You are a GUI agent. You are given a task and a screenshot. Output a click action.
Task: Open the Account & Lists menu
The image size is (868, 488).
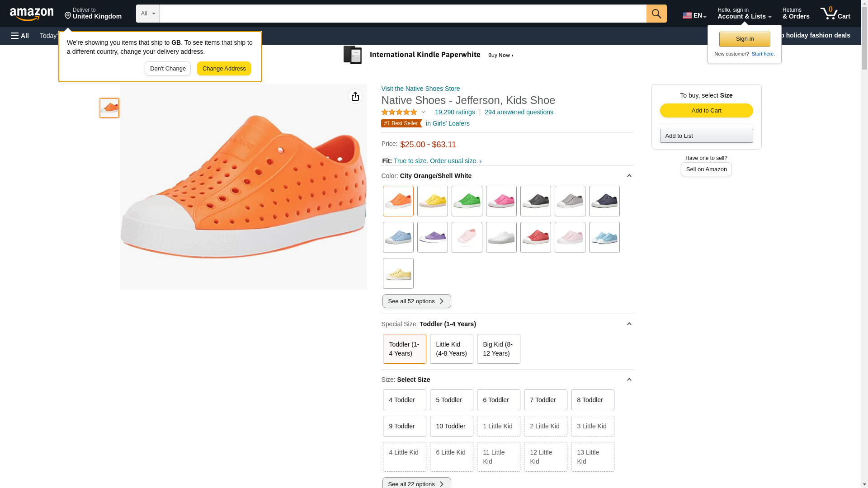[x=744, y=14]
